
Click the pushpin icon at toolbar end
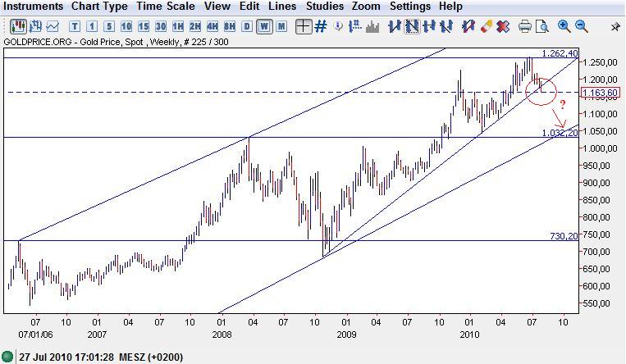[x=615, y=26]
